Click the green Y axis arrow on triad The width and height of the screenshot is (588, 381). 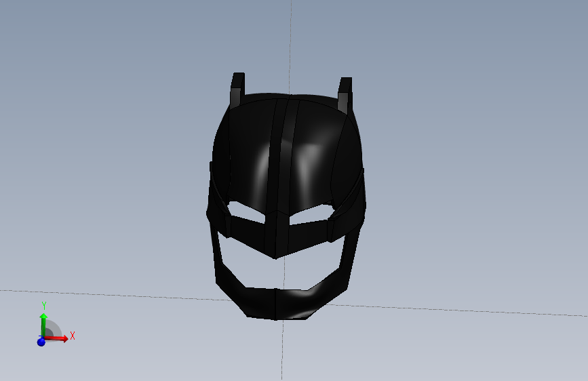43,325
